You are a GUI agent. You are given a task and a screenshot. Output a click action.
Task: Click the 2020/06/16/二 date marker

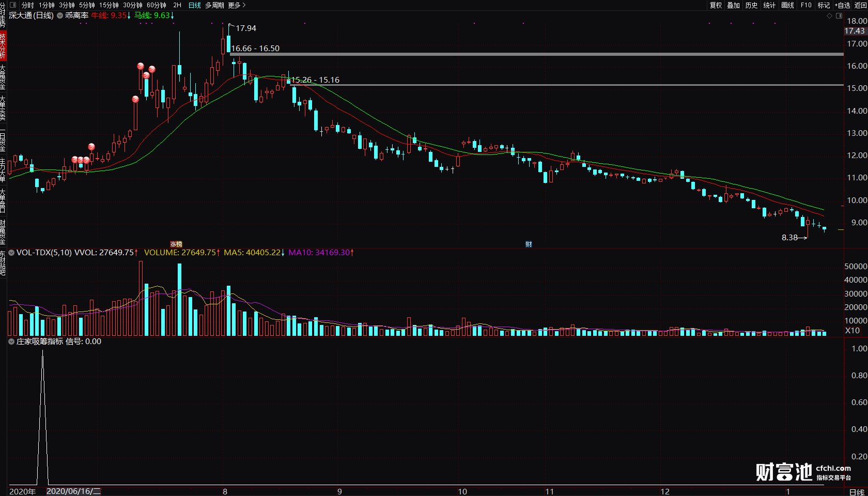[x=74, y=491]
